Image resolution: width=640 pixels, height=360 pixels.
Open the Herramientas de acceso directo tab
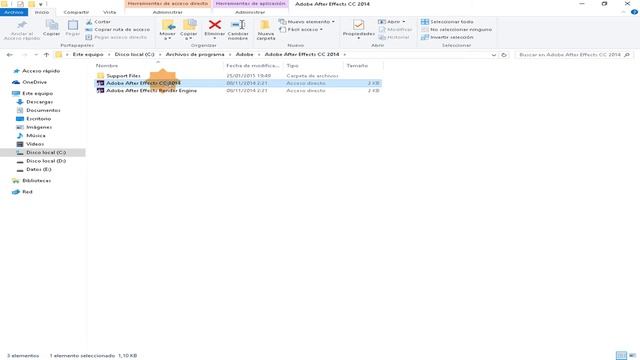168,4
